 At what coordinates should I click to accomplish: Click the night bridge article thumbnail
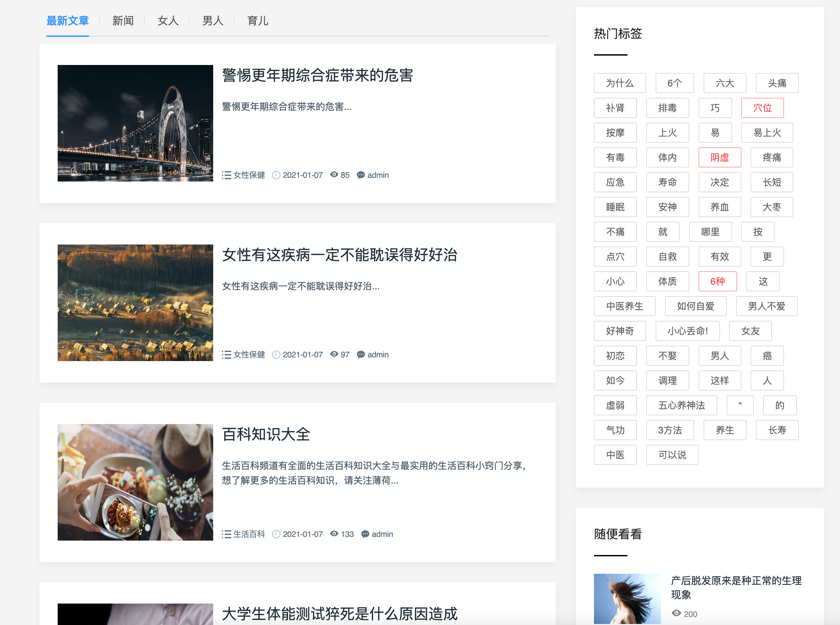pos(135,123)
